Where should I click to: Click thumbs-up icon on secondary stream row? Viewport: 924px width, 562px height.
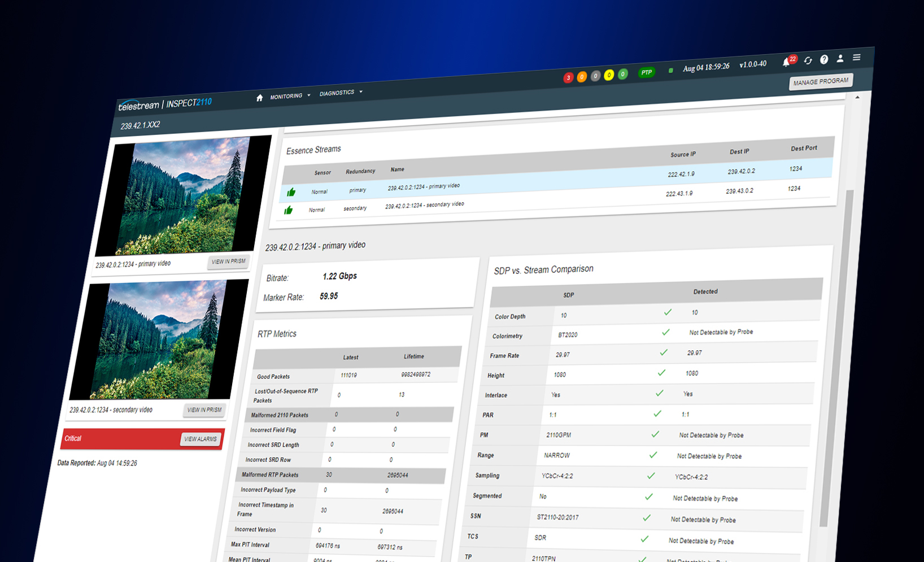[288, 210]
